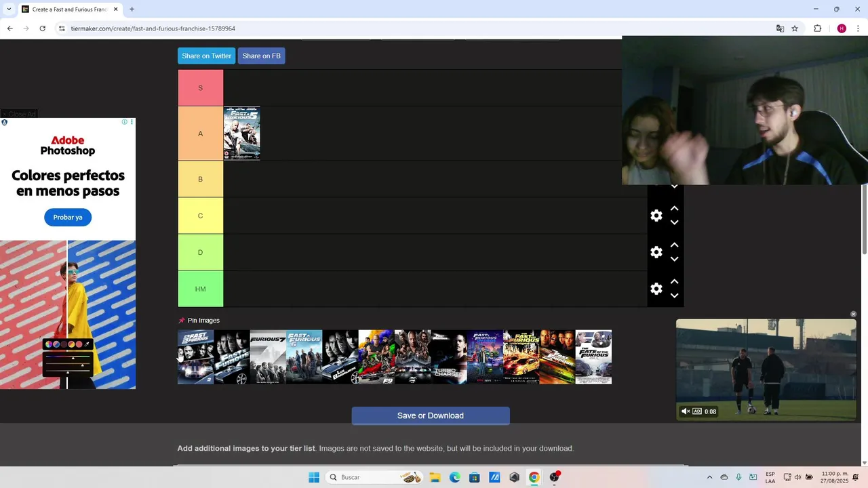This screenshot has width=868, height=488.
Task: Select Create a Fast and Furious tab
Action: [69, 9]
